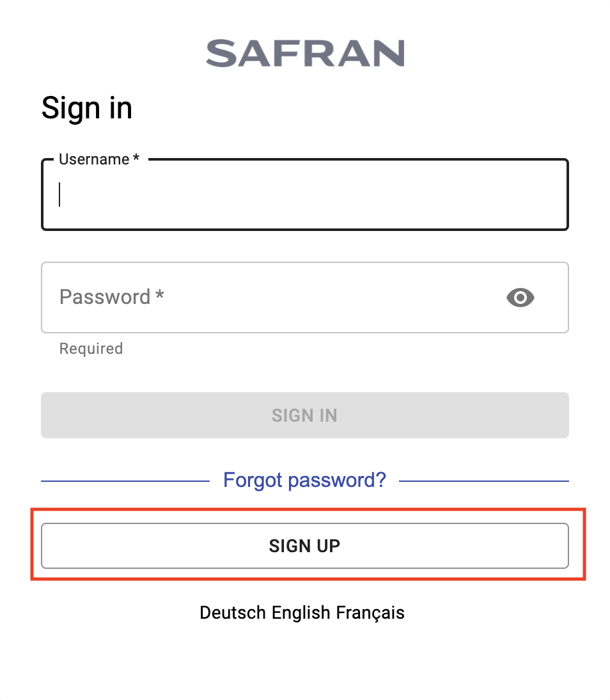The height and width of the screenshot is (700, 610).
Task: Click the asterisk beside Password label
Action: (160, 296)
